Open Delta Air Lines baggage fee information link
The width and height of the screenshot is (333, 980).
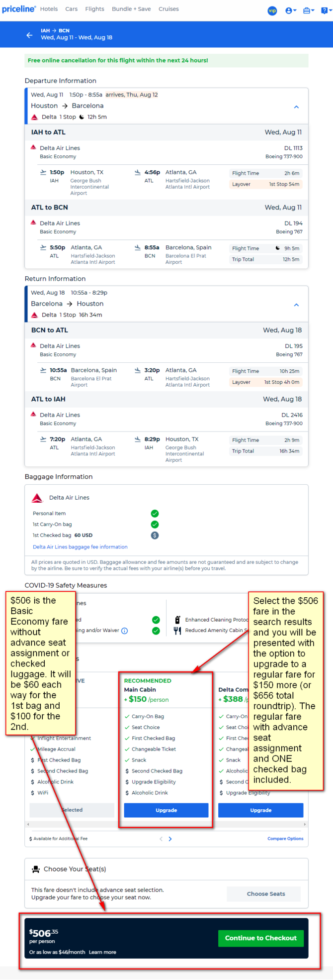80,546
